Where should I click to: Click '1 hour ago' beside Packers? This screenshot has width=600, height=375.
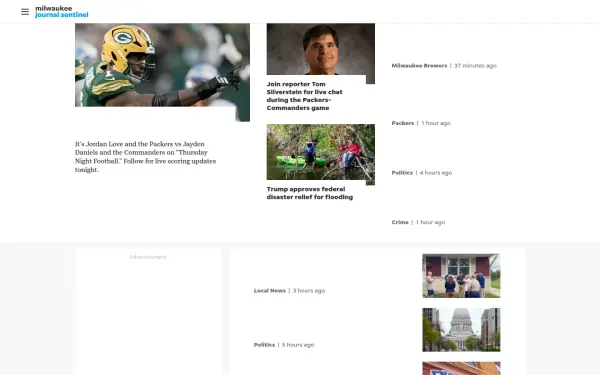[436, 123]
